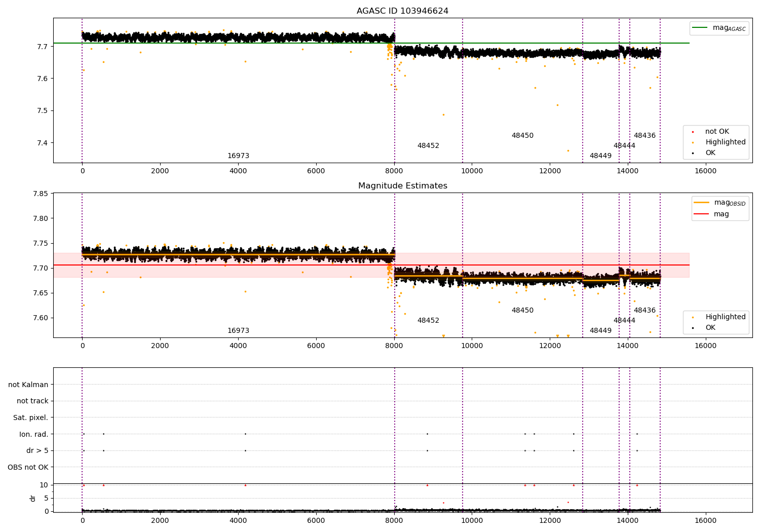The width and height of the screenshot is (760, 532).
Task: Click the 7.80 y-axis tick
Action: 40,219
